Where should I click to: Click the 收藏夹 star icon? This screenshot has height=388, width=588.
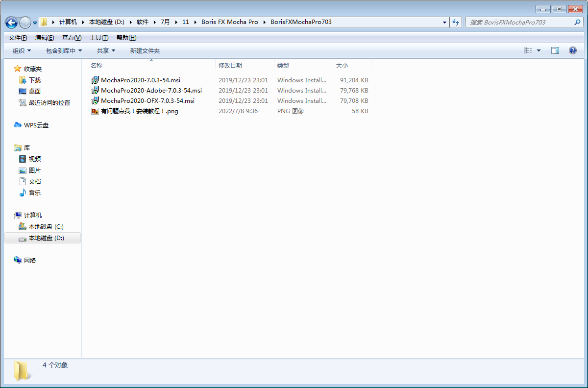point(18,69)
